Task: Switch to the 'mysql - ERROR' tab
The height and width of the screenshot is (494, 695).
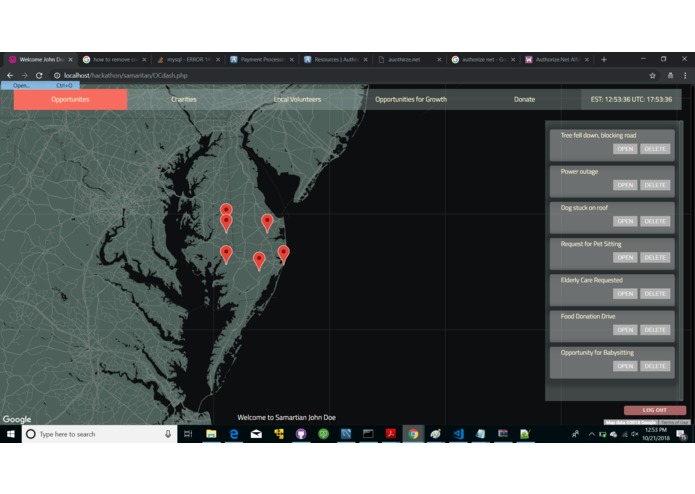Action: point(186,59)
